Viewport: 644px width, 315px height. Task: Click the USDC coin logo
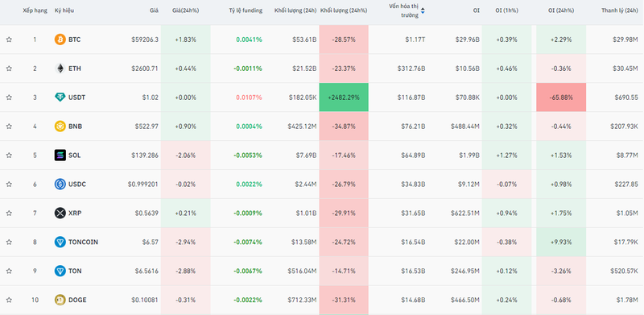(x=60, y=184)
